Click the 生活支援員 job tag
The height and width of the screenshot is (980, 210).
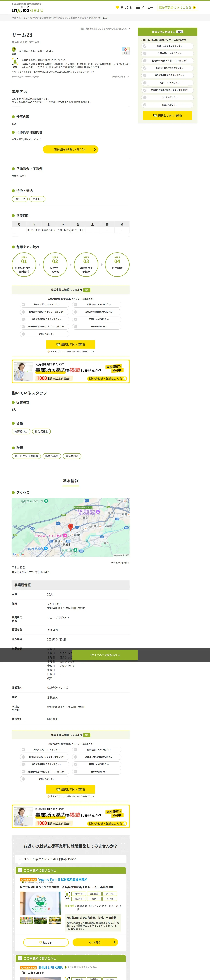point(72,456)
